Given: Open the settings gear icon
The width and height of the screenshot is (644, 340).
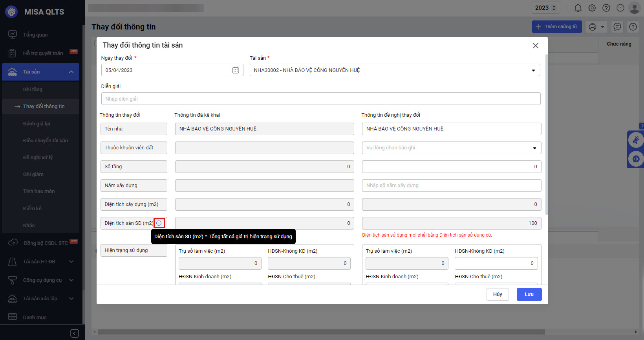Looking at the screenshot, I should 592,8.
